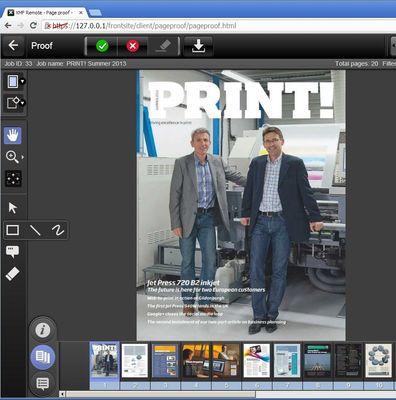Select the page view mode icon

tap(13, 81)
